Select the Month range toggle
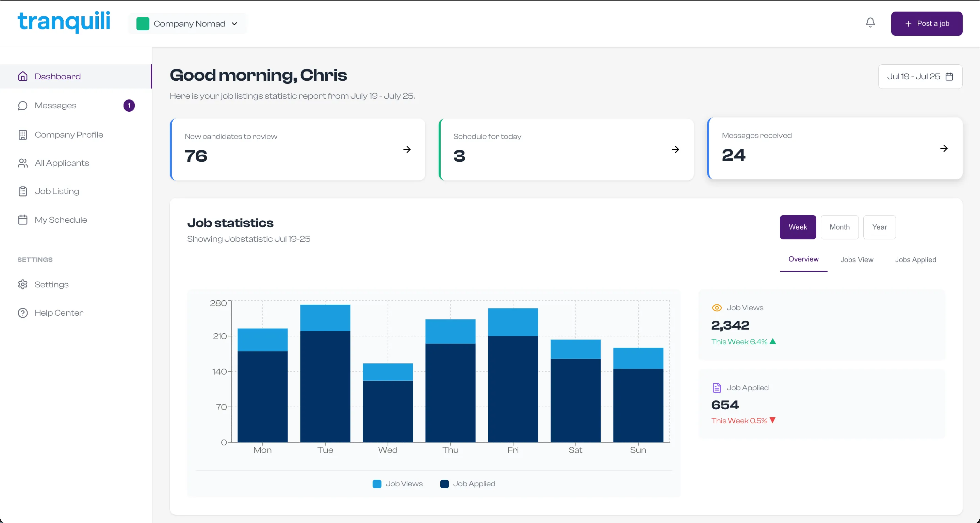The height and width of the screenshot is (523, 980). click(x=839, y=227)
